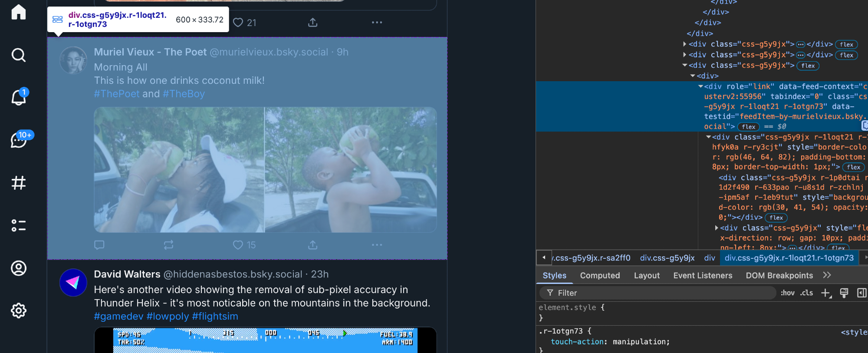This screenshot has width=868, height=353.
Task: Like Muriel Vieux's post with 15 likes
Action: coord(238,245)
